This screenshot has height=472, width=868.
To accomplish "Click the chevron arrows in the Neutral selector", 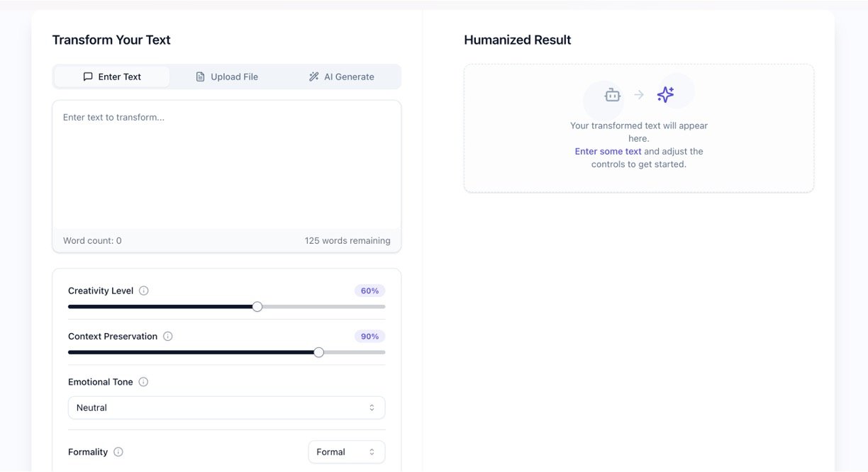I will pyautogui.click(x=372, y=408).
